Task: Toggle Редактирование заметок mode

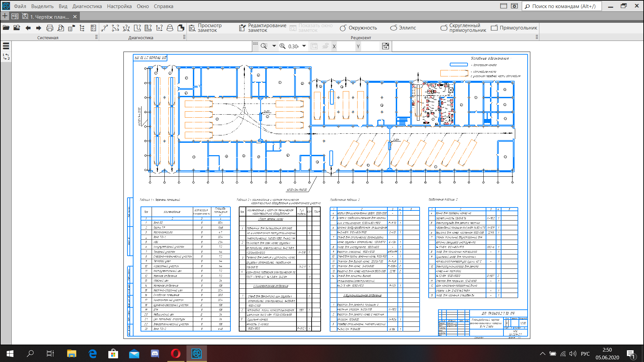Action: [263, 28]
